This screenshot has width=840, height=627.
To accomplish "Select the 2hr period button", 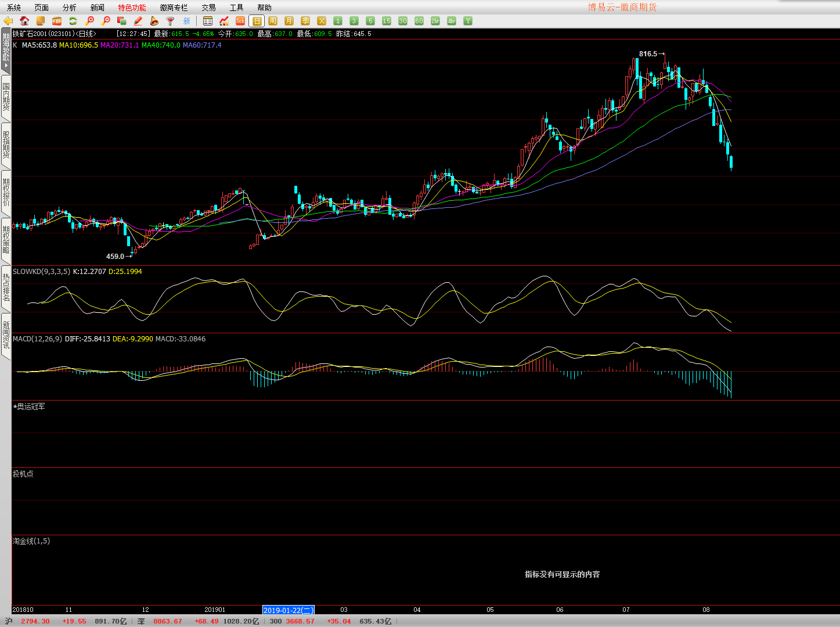I will (435, 21).
